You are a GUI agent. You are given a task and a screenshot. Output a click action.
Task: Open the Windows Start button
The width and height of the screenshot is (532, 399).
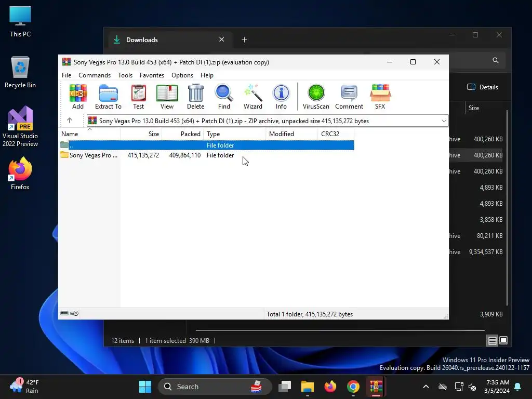[x=145, y=387]
